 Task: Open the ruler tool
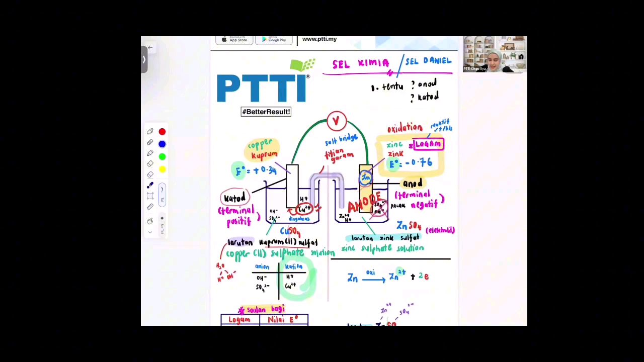[150, 207]
